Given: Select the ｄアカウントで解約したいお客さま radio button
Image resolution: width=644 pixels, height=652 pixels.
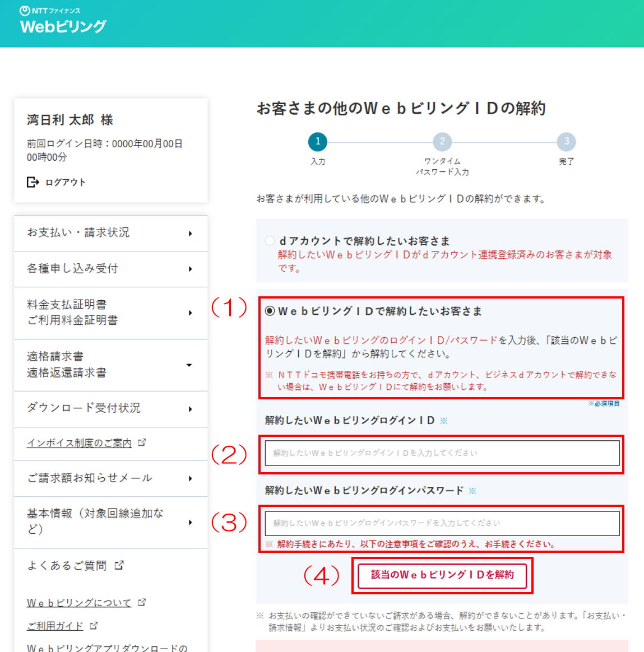Looking at the screenshot, I should (270, 241).
